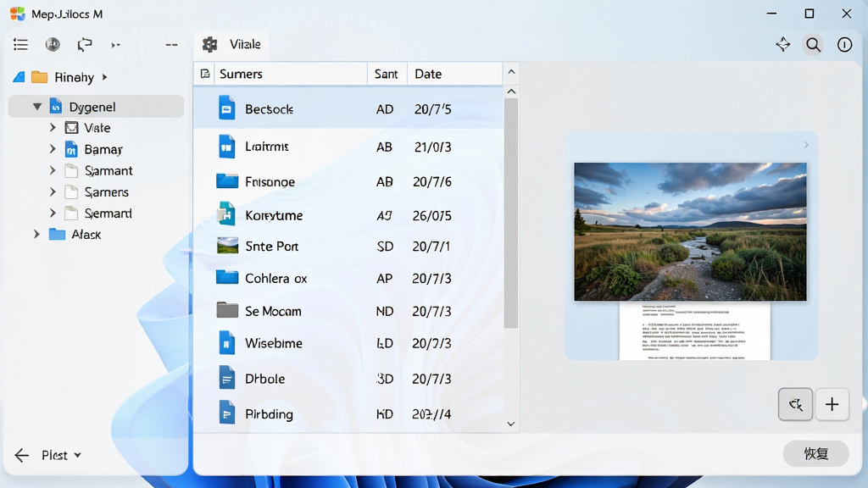The image size is (868, 488).
Task: Click the landscape preview thumbnail
Action: point(690,232)
